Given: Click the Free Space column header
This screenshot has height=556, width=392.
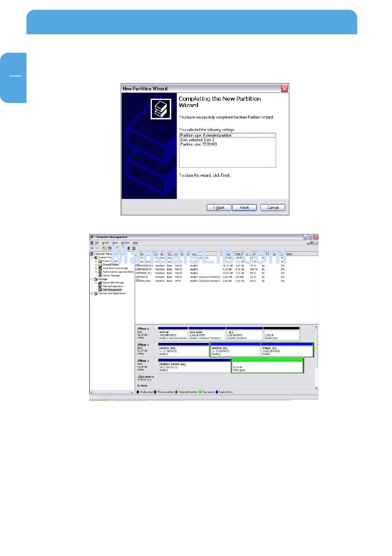Looking at the screenshot, I should point(242,254).
